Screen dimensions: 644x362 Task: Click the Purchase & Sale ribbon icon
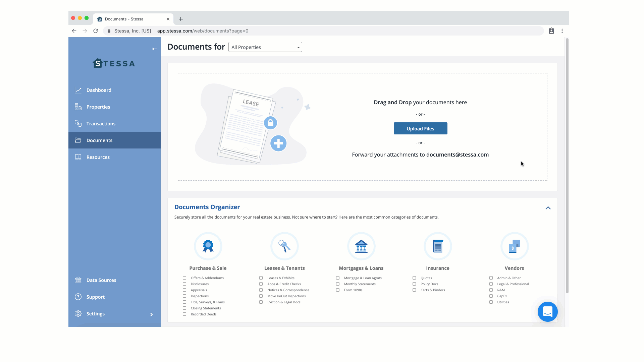[208, 246]
